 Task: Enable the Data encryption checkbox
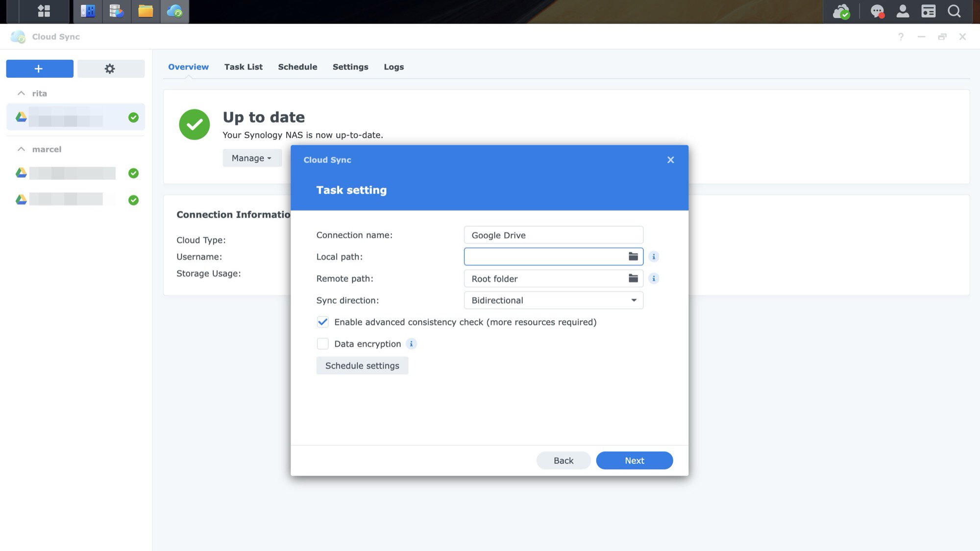point(322,344)
